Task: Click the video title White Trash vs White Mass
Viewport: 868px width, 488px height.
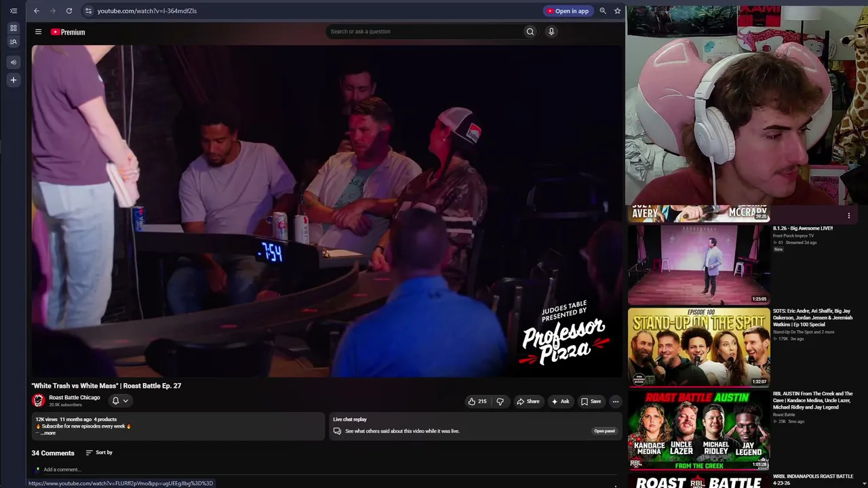Action: [x=106, y=386]
